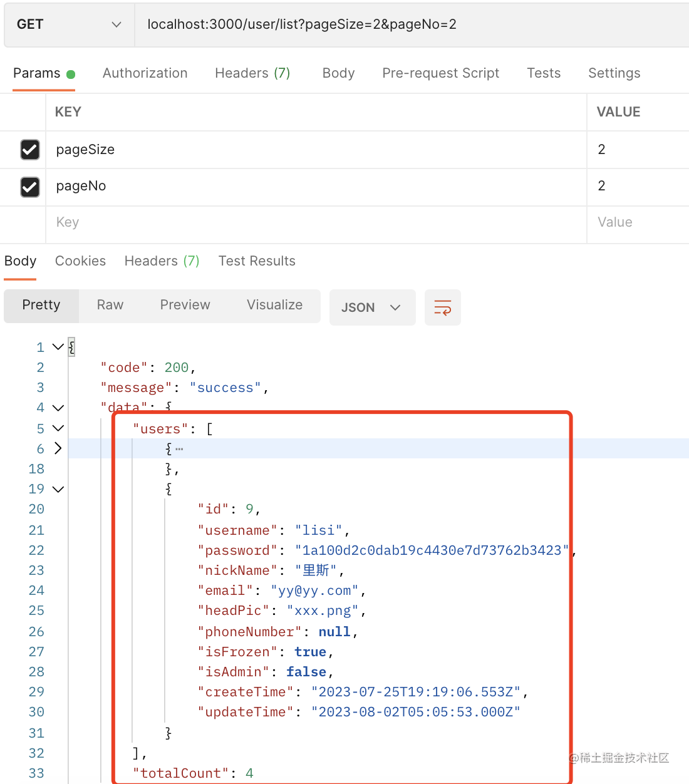The width and height of the screenshot is (689, 784).
Task: Click the wrap lines icon
Action: coord(442,307)
